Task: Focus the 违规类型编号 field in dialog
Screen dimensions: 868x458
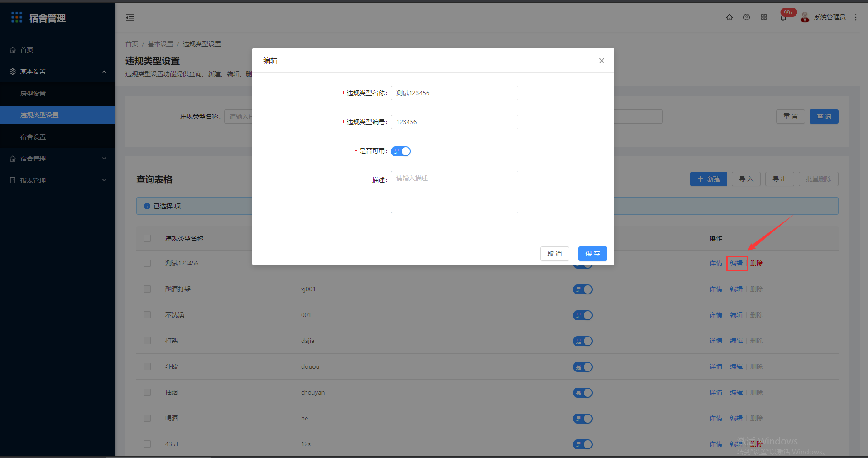Action: point(455,122)
